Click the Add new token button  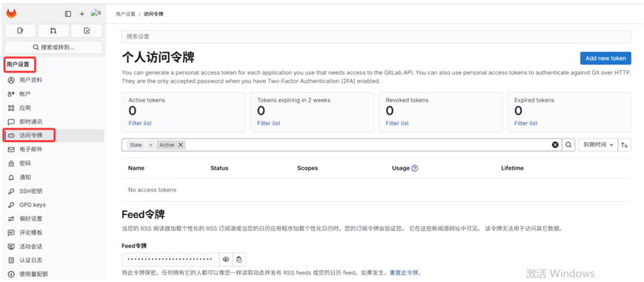click(x=605, y=58)
